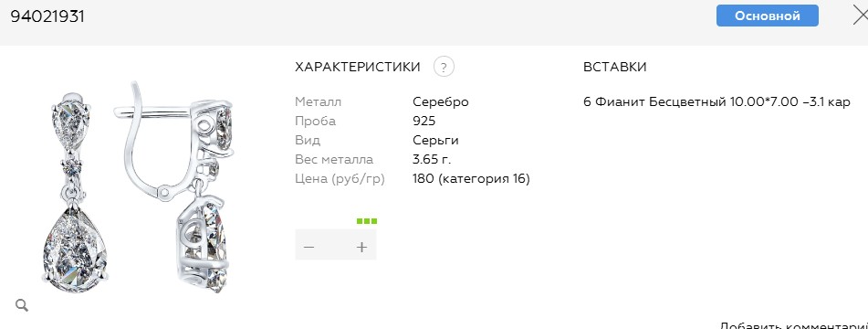The width and height of the screenshot is (868, 329).
Task: Click the Серебро metal value
Action: (x=441, y=102)
